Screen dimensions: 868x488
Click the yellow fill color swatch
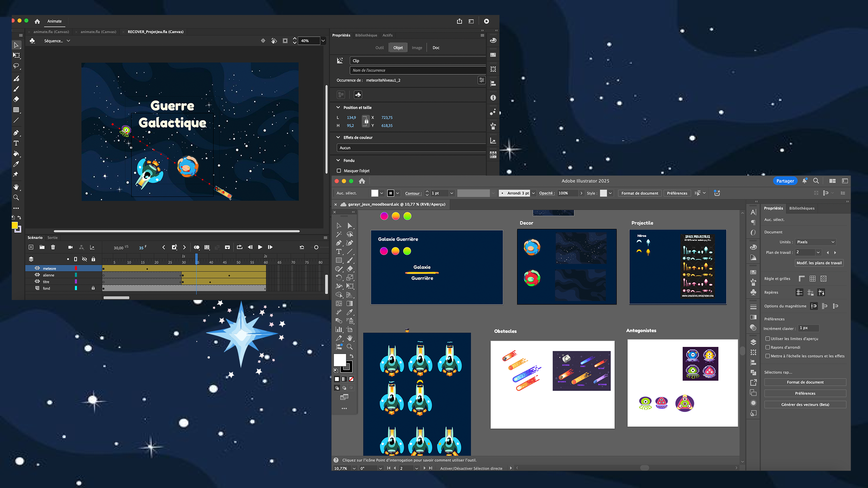tap(15, 225)
